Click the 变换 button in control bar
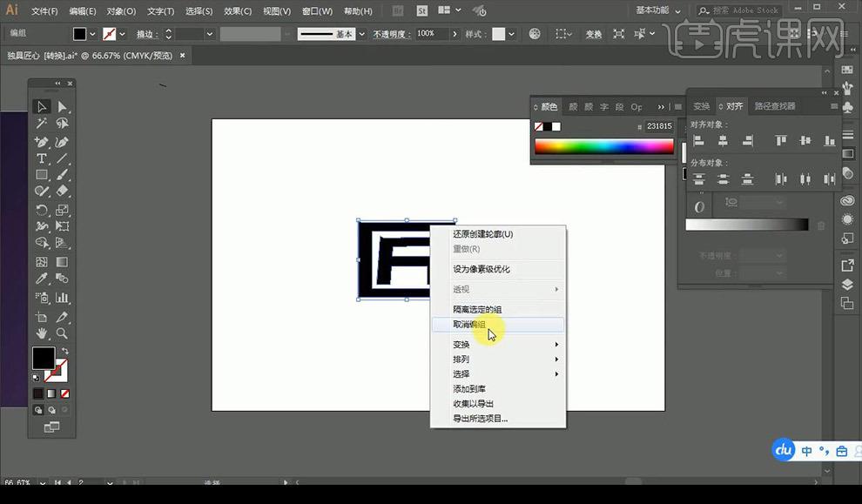 [594, 34]
